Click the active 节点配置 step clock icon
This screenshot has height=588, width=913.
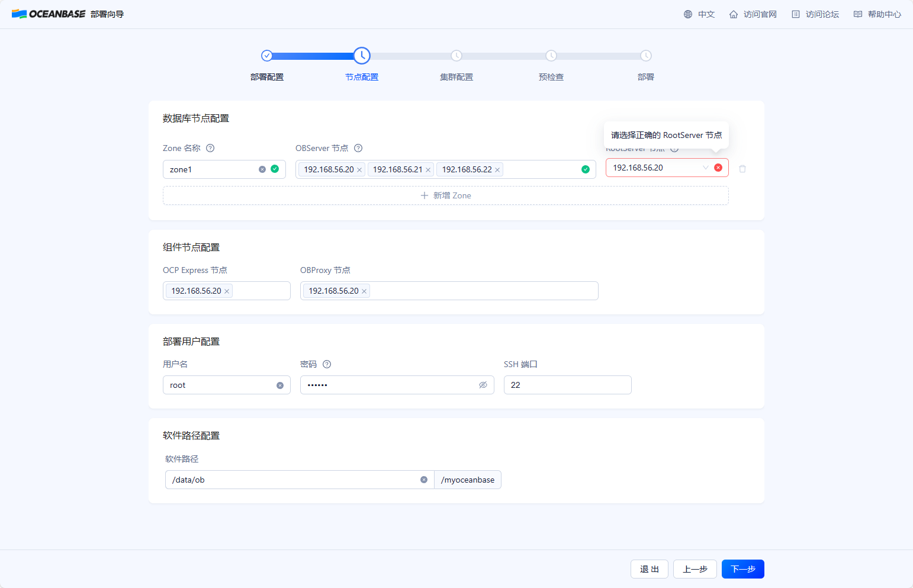(x=362, y=56)
